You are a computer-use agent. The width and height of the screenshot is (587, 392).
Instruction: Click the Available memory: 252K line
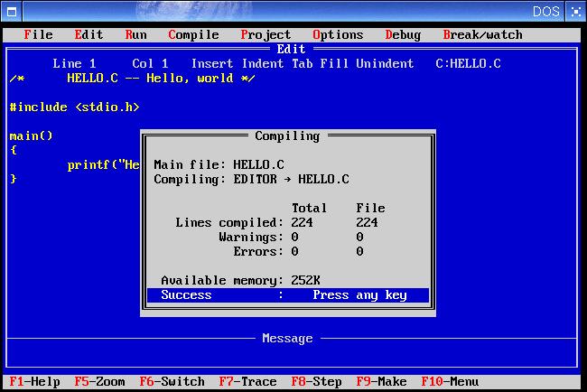tap(240, 280)
